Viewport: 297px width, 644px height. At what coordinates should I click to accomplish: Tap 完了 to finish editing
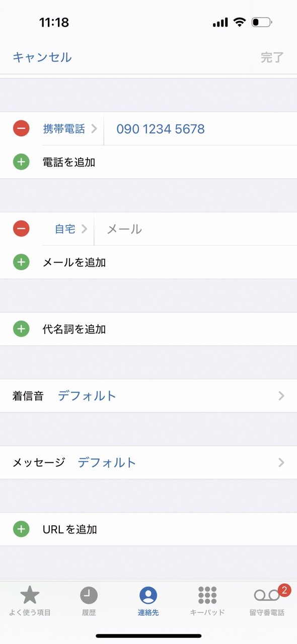(272, 57)
